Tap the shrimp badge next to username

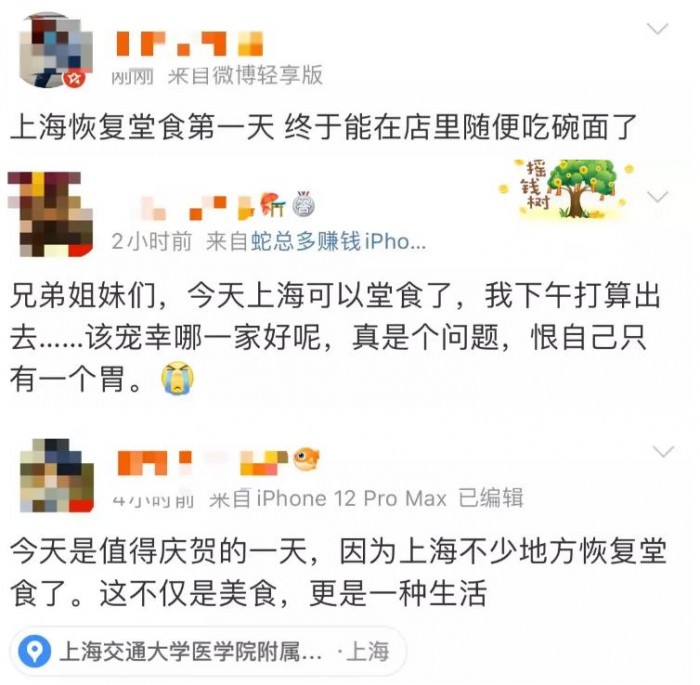pos(273,204)
